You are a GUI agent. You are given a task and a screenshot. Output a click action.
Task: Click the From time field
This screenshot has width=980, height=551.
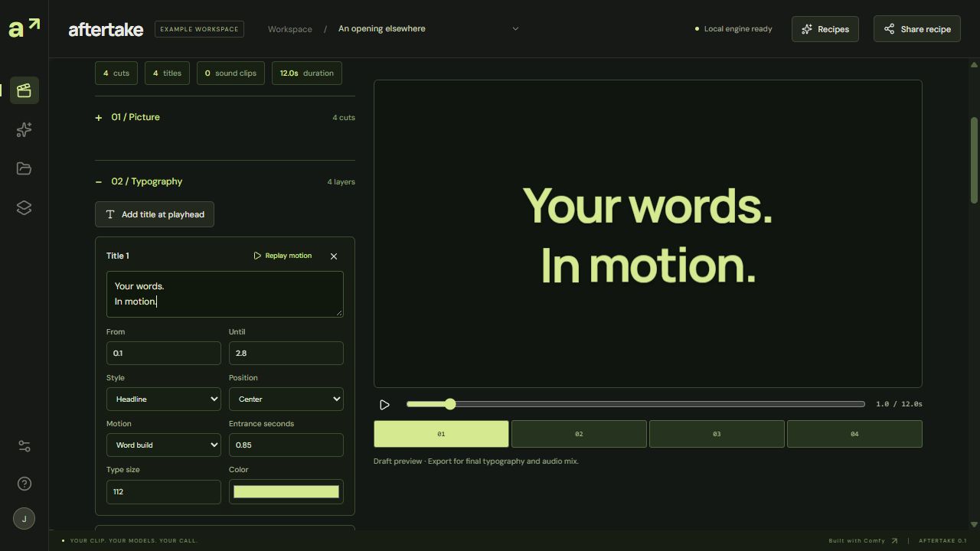[x=164, y=353]
